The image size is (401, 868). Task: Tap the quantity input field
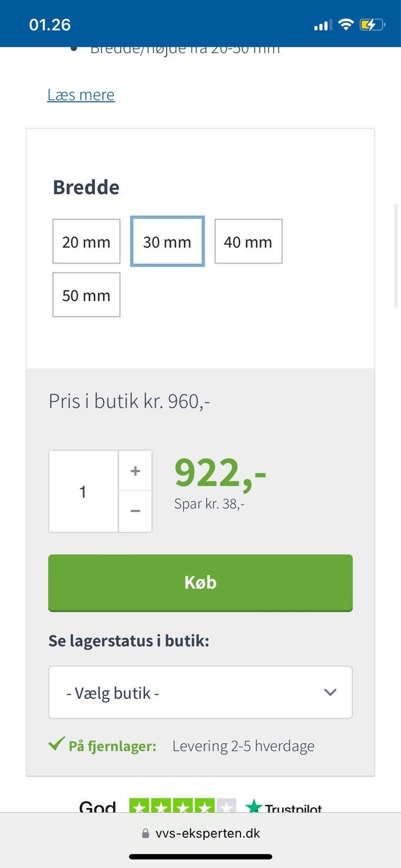(84, 492)
